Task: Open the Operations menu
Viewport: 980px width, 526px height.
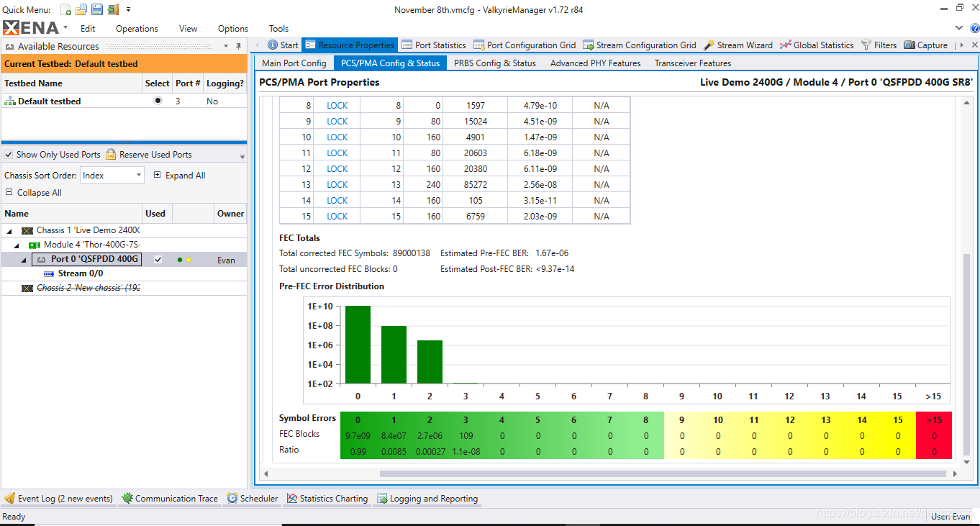Action: (x=137, y=29)
